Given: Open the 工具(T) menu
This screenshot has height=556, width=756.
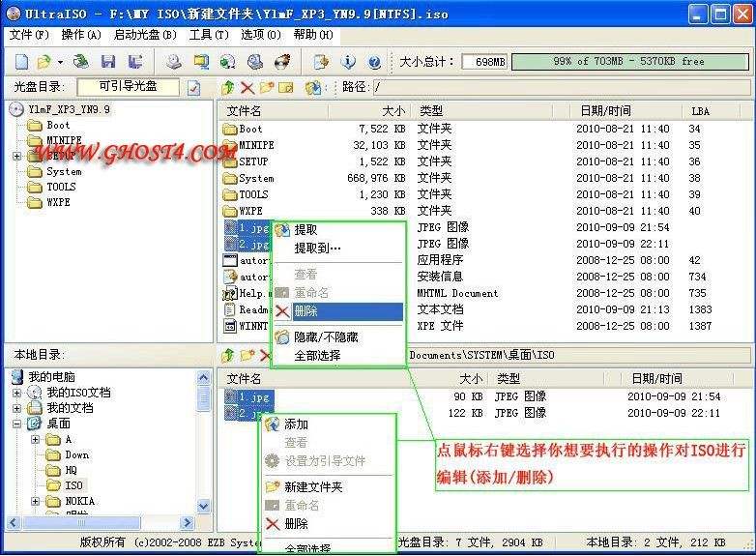Looking at the screenshot, I should (209, 35).
